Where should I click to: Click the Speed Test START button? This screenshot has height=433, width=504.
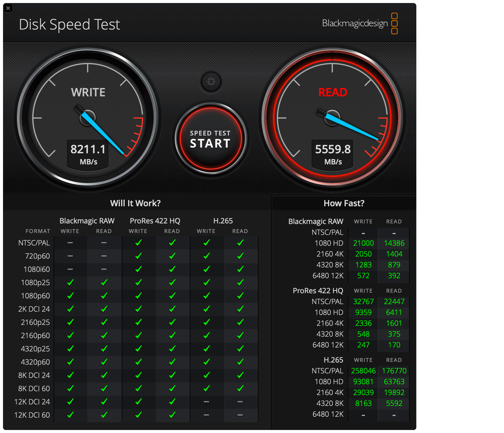tap(211, 139)
